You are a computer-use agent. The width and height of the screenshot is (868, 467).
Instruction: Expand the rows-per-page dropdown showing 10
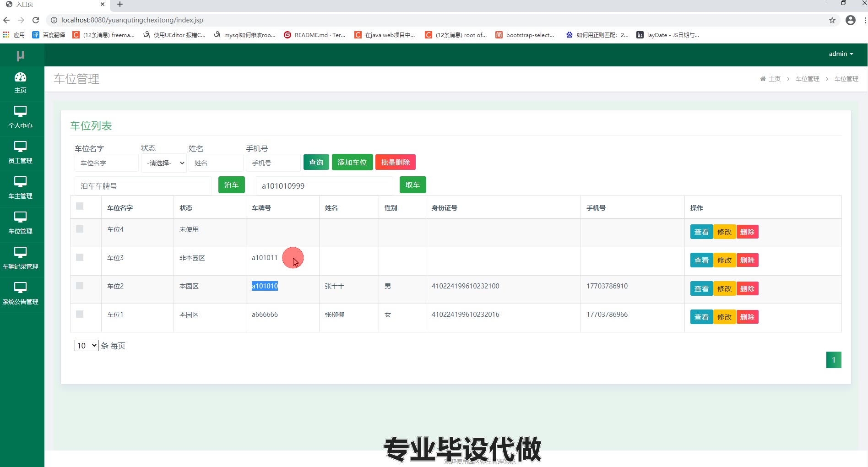click(87, 346)
